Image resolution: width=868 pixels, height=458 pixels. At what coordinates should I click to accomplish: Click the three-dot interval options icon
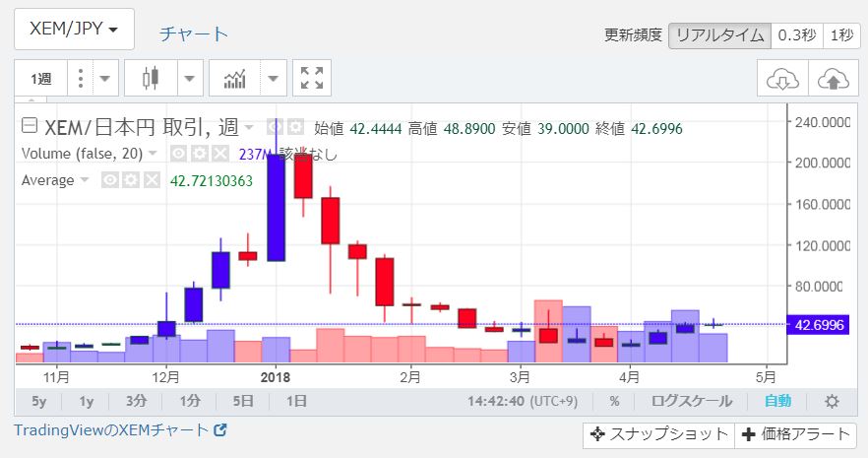click(81, 79)
